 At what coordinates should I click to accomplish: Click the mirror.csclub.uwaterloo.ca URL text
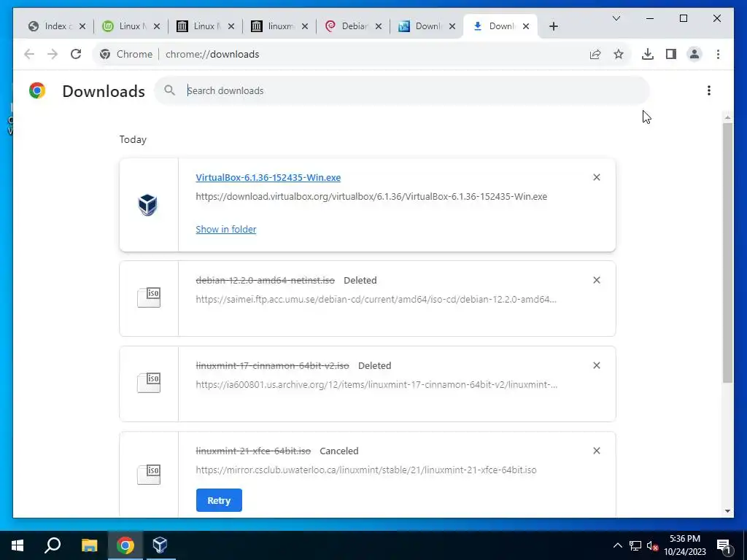coord(366,470)
